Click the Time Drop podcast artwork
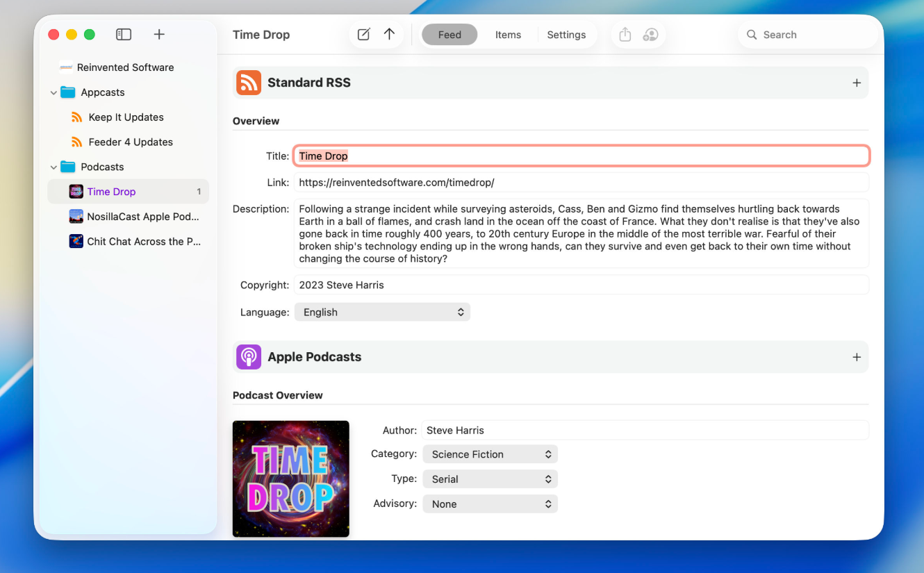The height and width of the screenshot is (573, 924). [x=291, y=479]
